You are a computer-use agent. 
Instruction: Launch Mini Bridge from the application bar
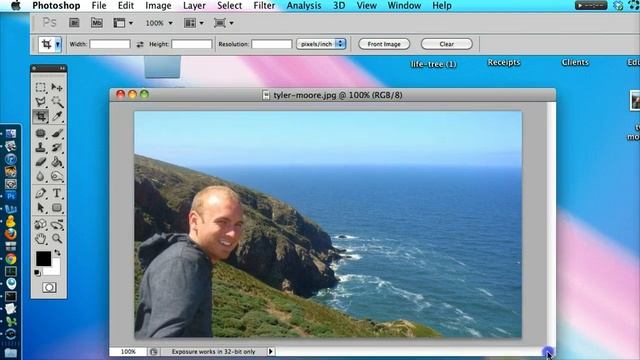(97, 23)
